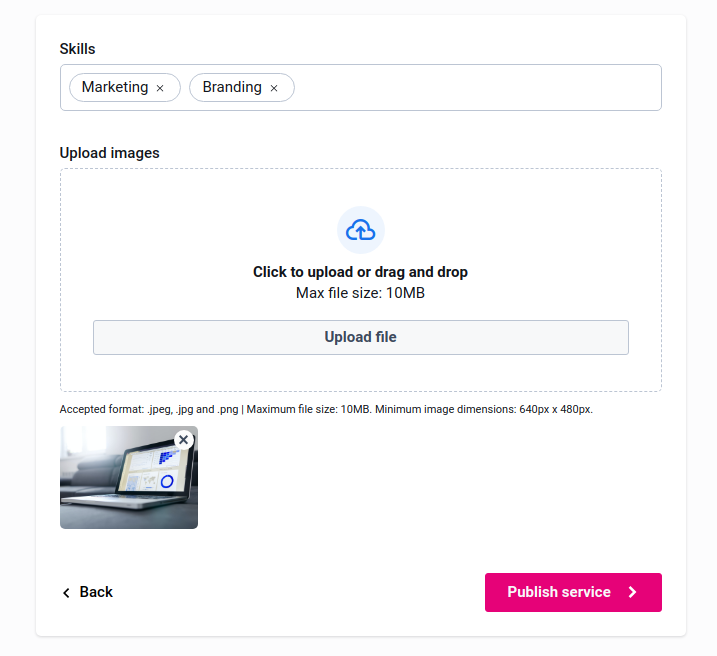Remove the Branding skill tag

tap(274, 88)
